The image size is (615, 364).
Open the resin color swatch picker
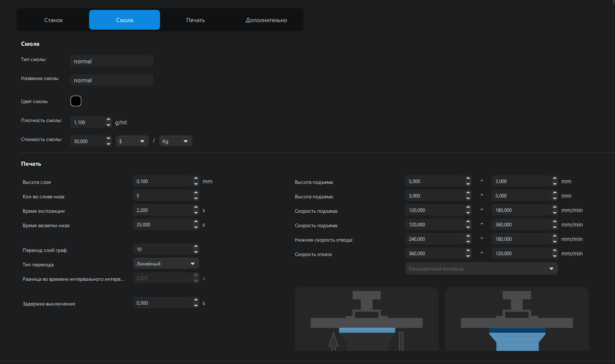76,101
